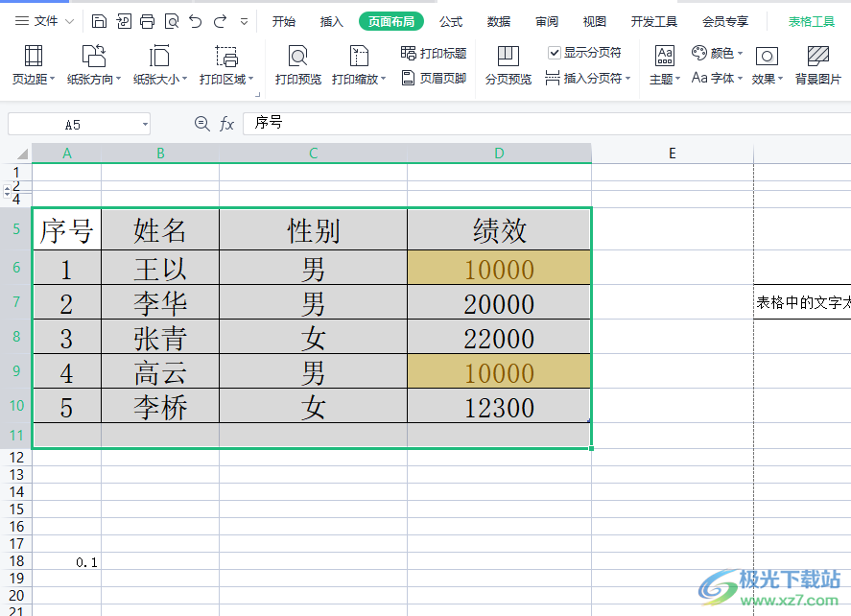This screenshot has width=851, height=616.
Task: Expand the 打印区域 dropdown arrow
Action: tap(250, 80)
